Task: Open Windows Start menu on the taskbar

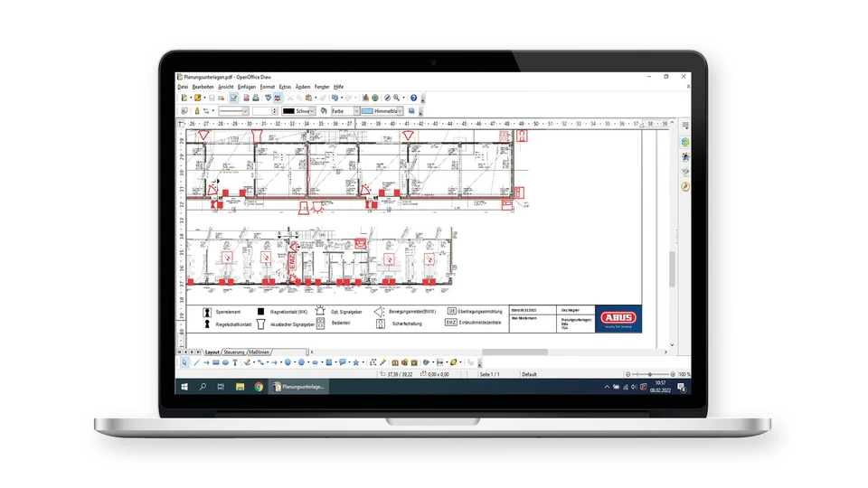Action: 184,386
